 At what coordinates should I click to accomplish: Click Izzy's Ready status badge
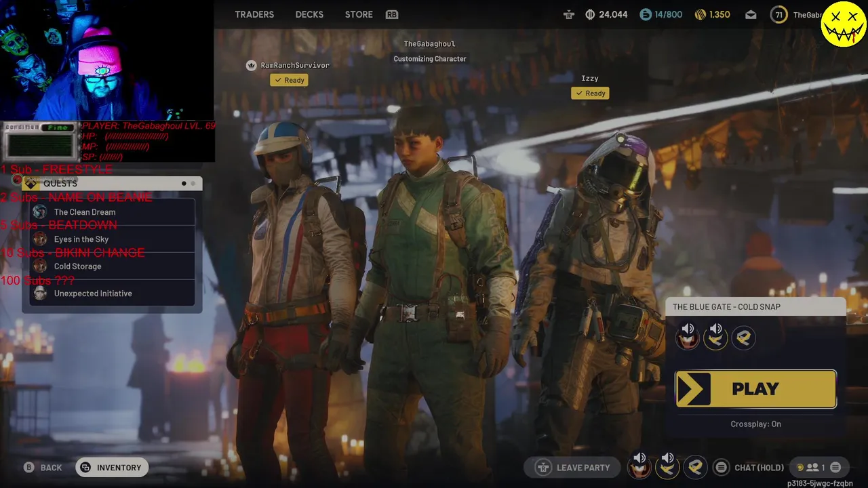pos(590,94)
